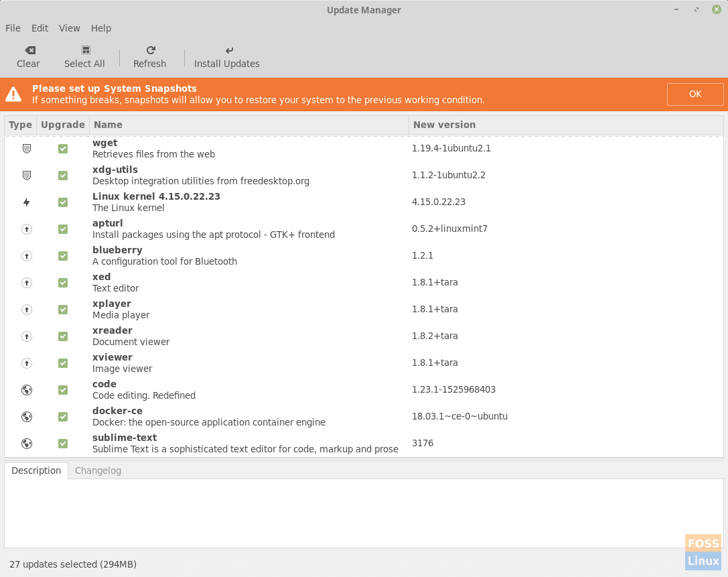Open the Edit menu

(40, 28)
